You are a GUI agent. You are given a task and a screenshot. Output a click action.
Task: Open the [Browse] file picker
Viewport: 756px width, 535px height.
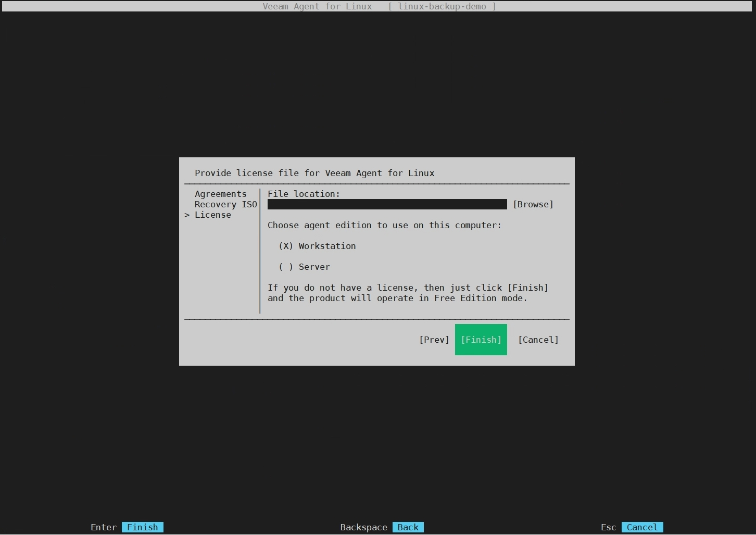pyautogui.click(x=533, y=204)
